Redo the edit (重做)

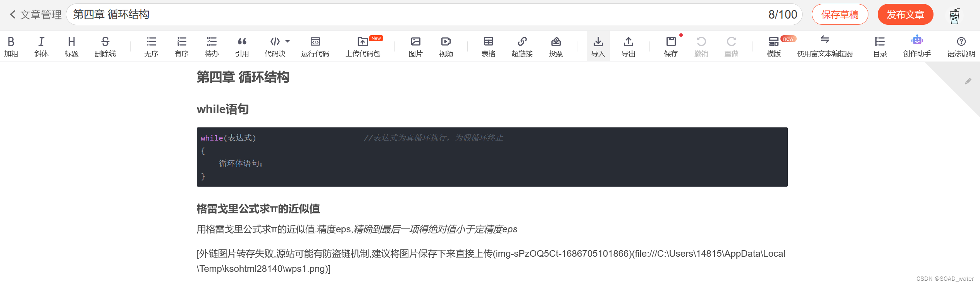click(732, 46)
